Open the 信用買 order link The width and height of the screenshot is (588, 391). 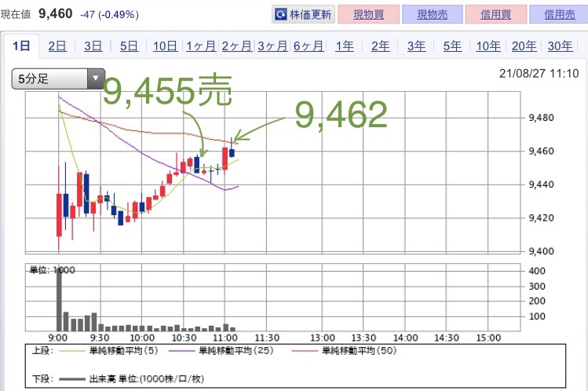point(495,15)
